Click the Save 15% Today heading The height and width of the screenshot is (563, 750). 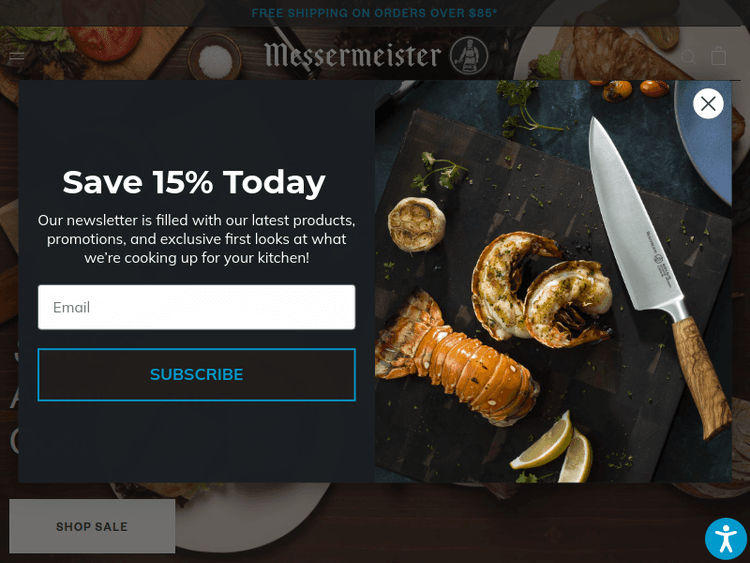194,182
